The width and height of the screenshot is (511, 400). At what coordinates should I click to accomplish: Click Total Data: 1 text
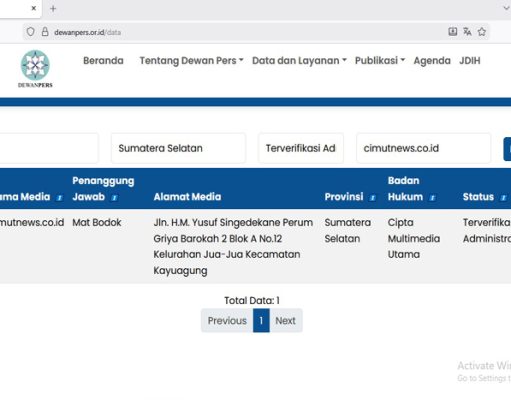click(252, 301)
